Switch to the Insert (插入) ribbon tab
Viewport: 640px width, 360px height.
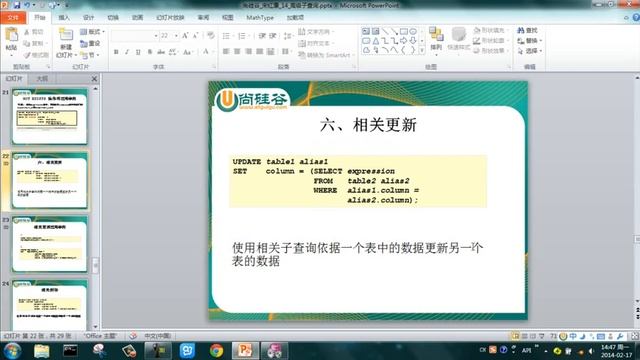[64, 18]
